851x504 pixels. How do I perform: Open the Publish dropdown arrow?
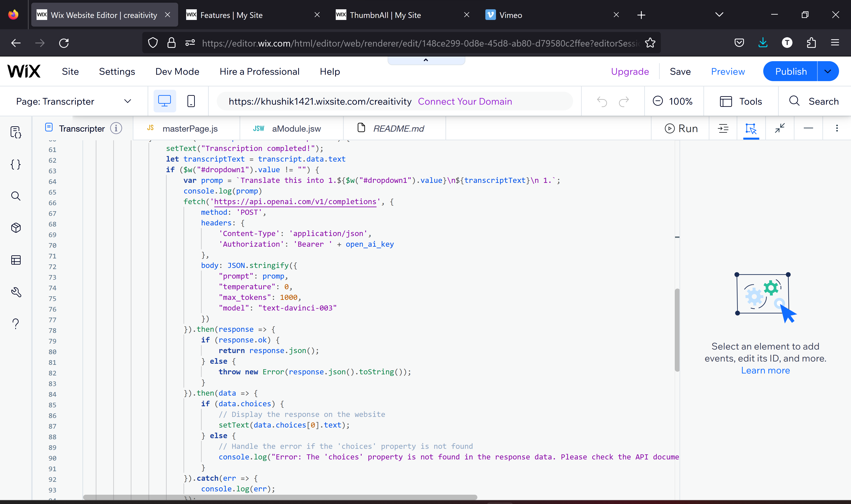828,71
